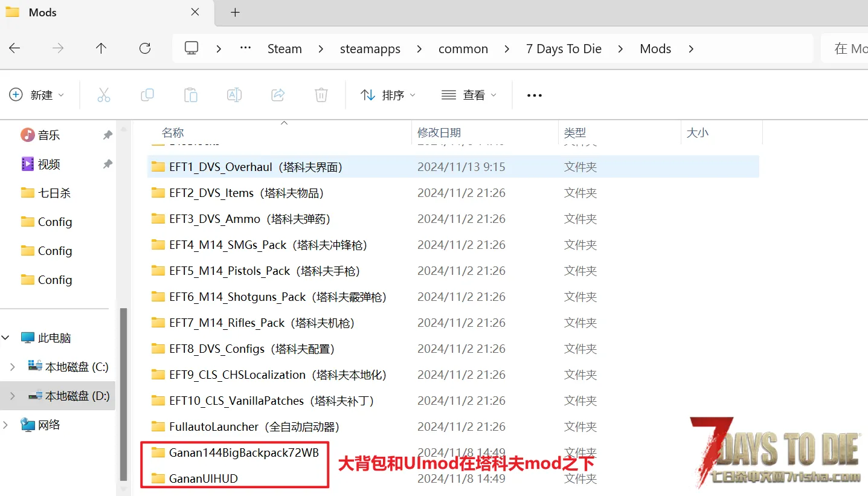
Task: Select EFT1_DVS_Overhaul（塔科夫界面） folder
Action: click(453, 167)
